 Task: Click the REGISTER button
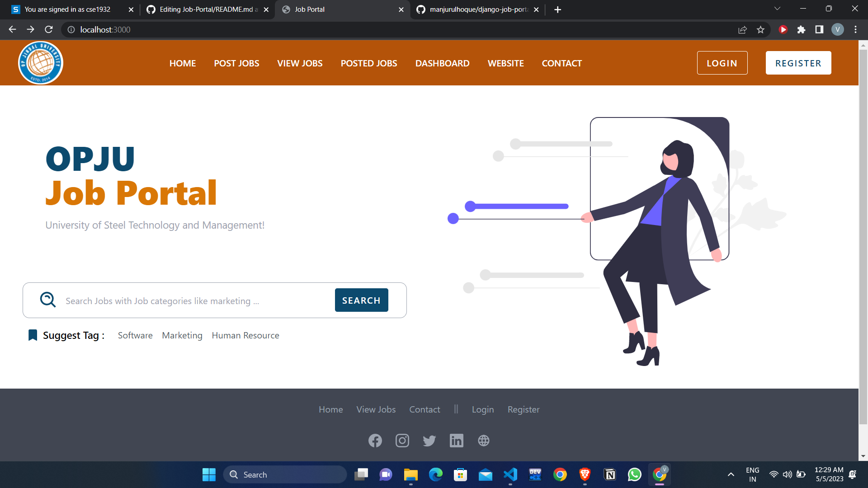[x=798, y=63]
